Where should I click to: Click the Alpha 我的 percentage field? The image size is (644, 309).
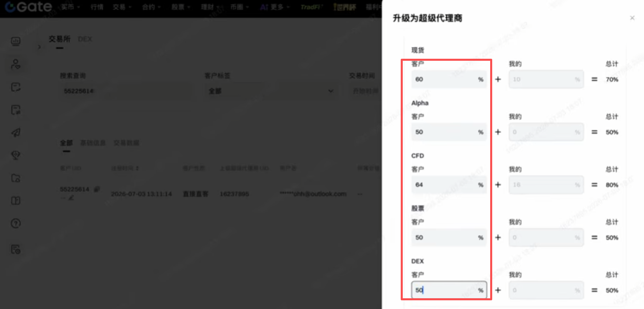click(x=546, y=132)
